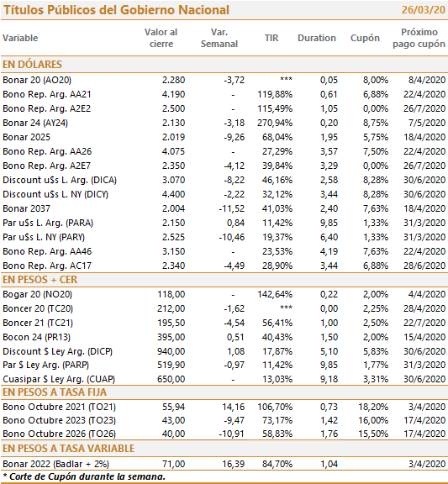The image size is (448, 484).
Task: Click Boncer 21 (TC21) row label
Action: [38, 323]
